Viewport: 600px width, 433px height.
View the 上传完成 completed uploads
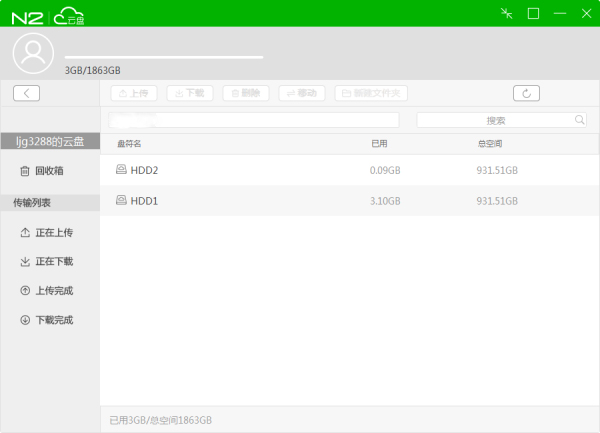[46, 291]
